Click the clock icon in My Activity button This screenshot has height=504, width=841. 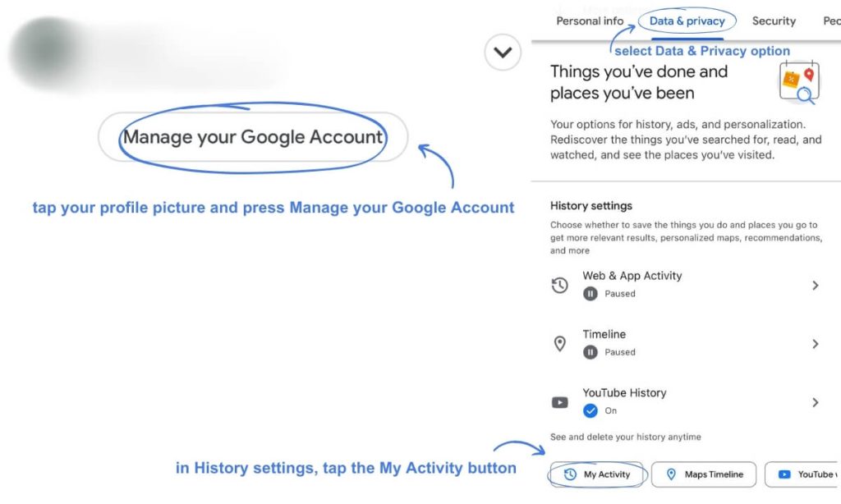pyautogui.click(x=570, y=474)
